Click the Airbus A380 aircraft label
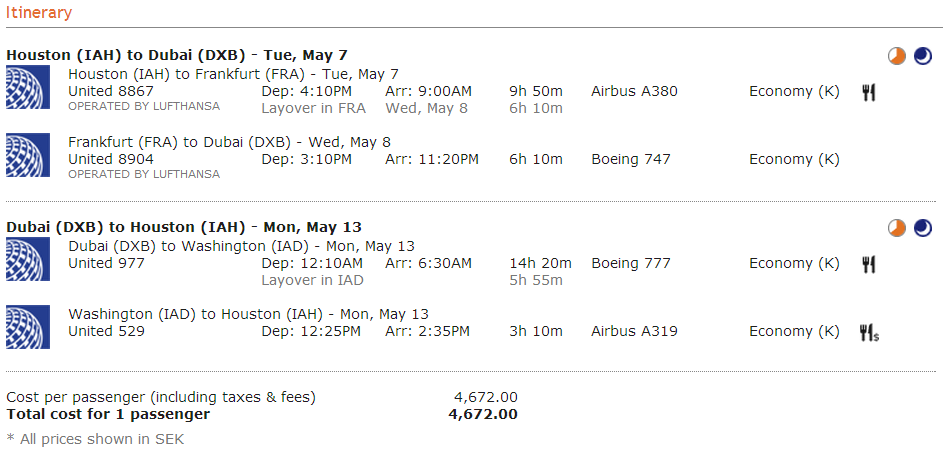 coord(634,91)
